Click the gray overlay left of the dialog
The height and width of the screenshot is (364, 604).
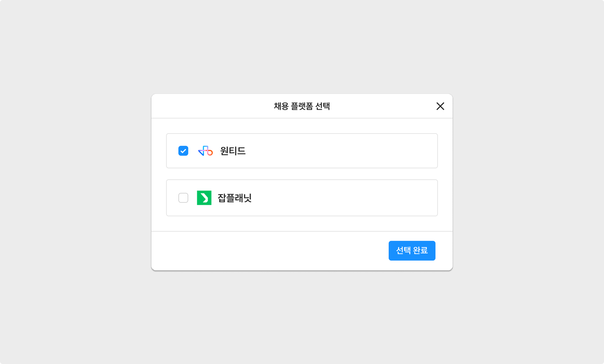point(76,182)
